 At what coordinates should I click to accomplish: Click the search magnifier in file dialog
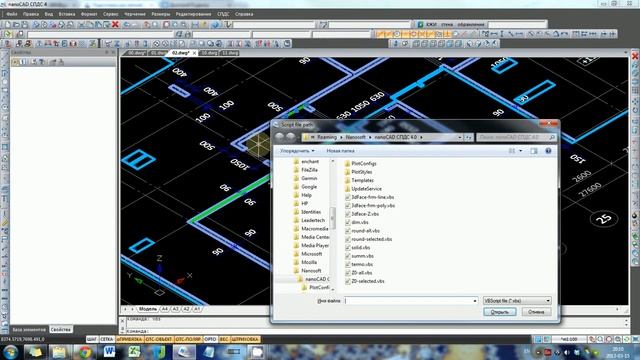[552, 137]
